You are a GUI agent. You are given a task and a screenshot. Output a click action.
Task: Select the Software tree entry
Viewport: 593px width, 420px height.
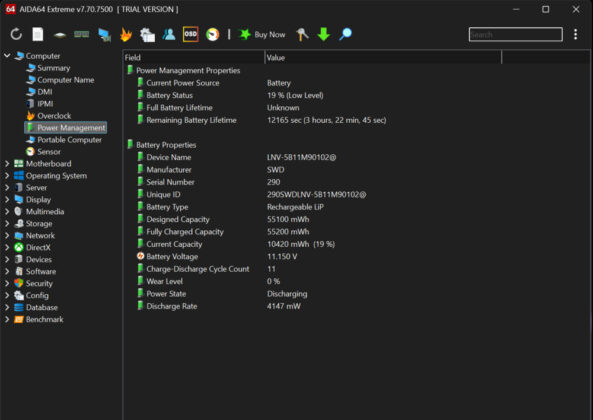click(35, 271)
